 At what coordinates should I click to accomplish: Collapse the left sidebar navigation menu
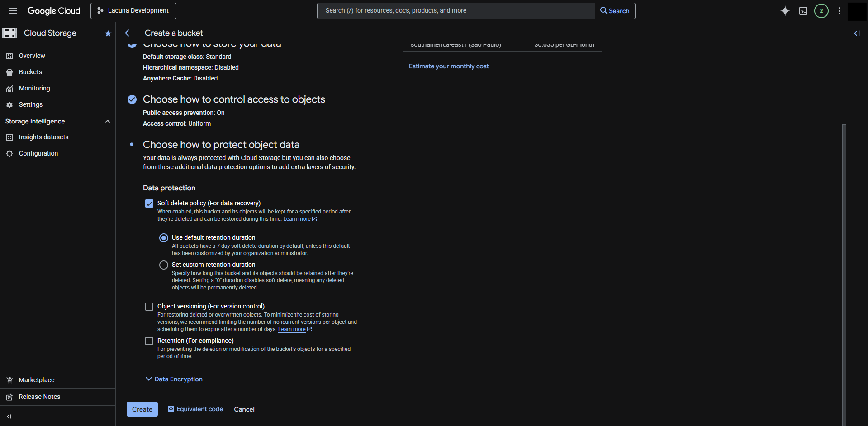pyautogui.click(x=9, y=417)
